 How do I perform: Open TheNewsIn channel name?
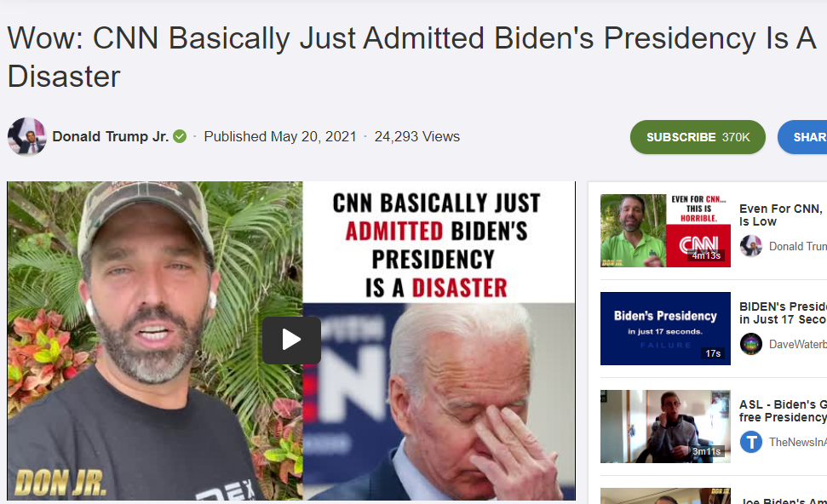[797, 442]
